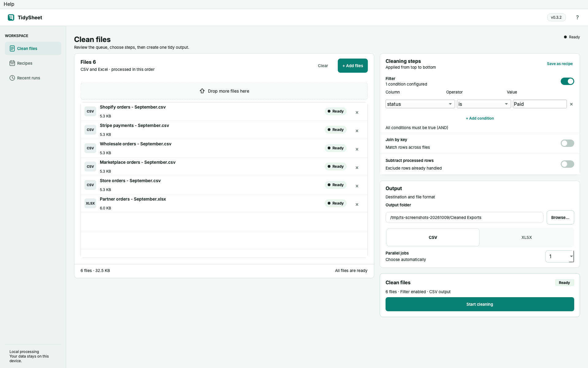Click the v0.3.2 version badge
588x368 pixels.
tap(556, 17)
